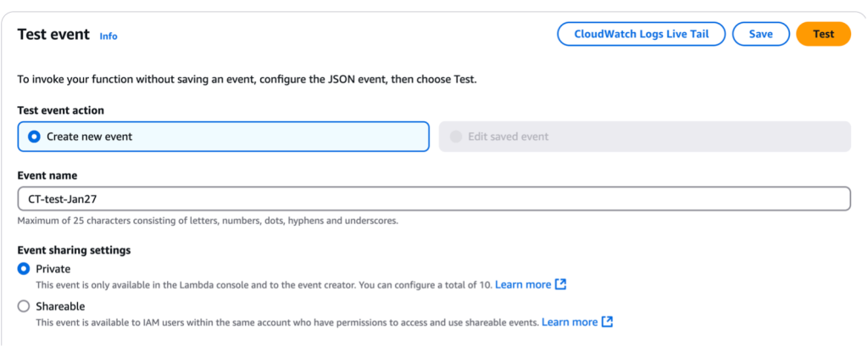The image size is (868, 347).
Task: Run the function with the orange Test button
Action: click(823, 34)
